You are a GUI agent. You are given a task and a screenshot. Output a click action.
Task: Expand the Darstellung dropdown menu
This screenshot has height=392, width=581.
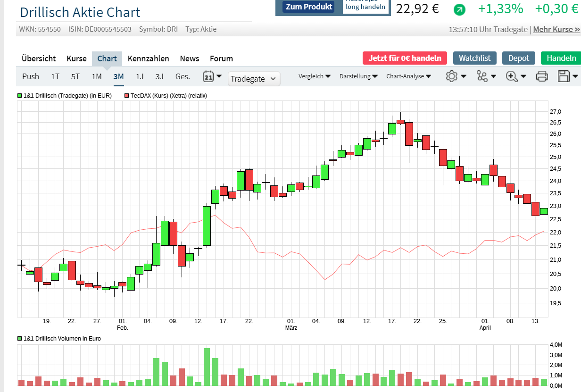358,76
